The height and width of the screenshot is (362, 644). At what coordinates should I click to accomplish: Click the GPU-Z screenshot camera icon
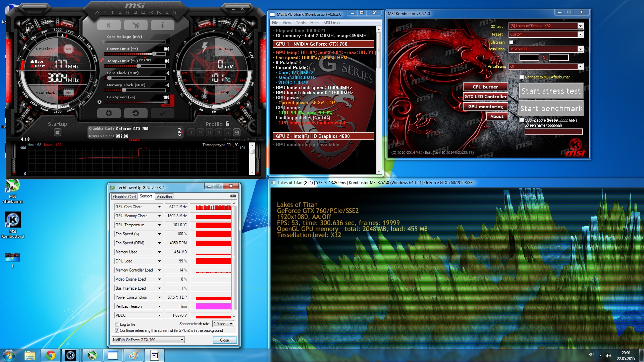[x=233, y=196]
